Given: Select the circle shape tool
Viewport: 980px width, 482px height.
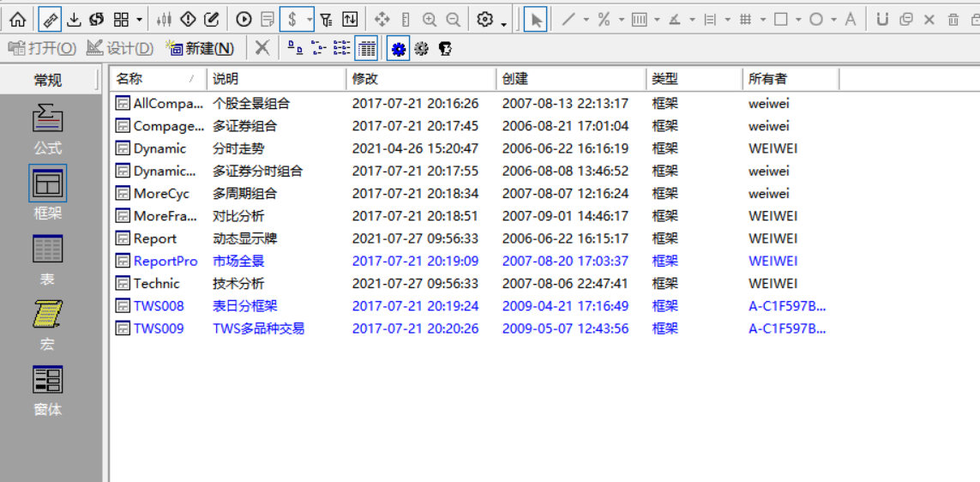Looking at the screenshot, I should [x=816, y=20].
